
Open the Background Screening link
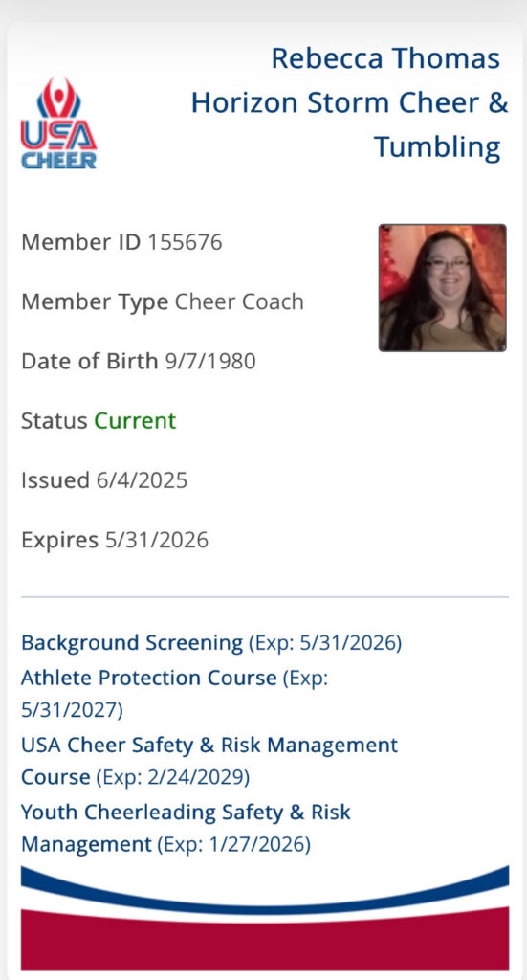point(132,643)
